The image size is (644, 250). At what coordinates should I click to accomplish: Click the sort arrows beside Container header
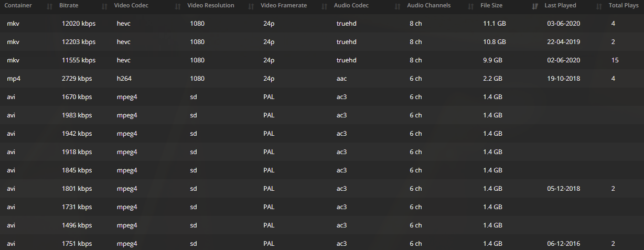pos(50,6)
